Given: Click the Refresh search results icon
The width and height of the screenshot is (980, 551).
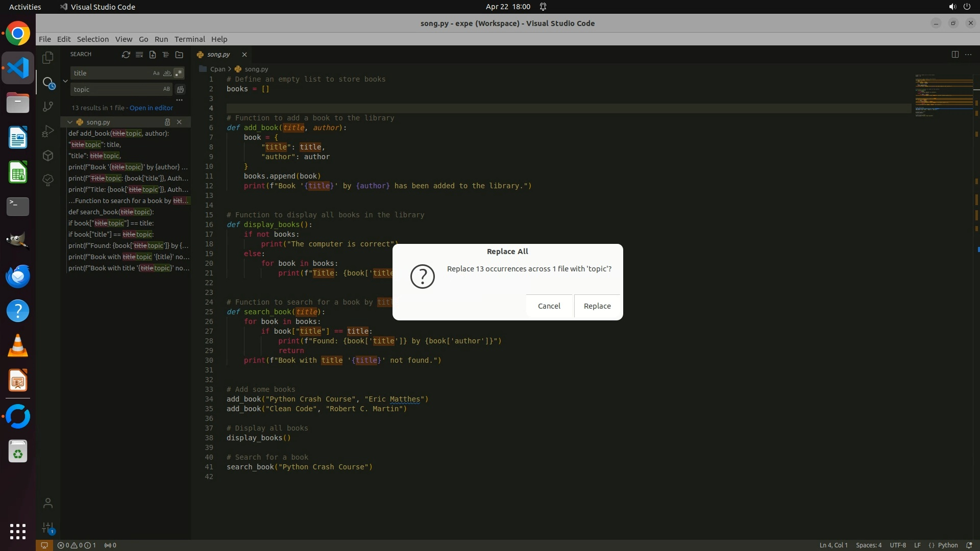Looking at the screenshot, I should pos(126,55).
